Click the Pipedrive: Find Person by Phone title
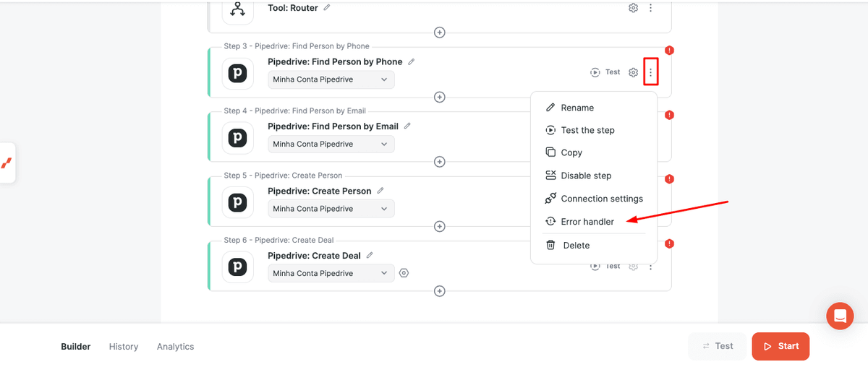The width and height of the screenshot is (868, 367). point(335,62)
